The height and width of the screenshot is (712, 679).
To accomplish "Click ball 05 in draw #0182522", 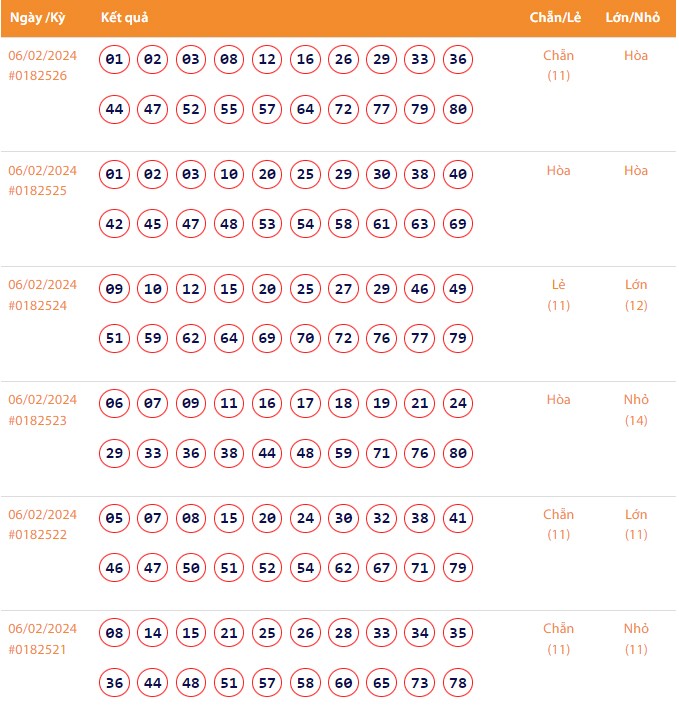I will point(115,519).
